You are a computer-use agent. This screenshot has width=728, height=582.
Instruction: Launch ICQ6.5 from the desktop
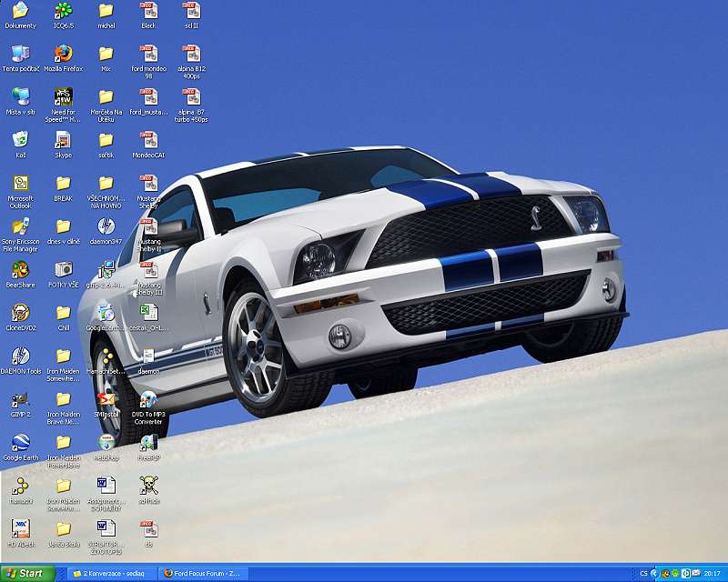pyautogui.click(x=63, y=11)
